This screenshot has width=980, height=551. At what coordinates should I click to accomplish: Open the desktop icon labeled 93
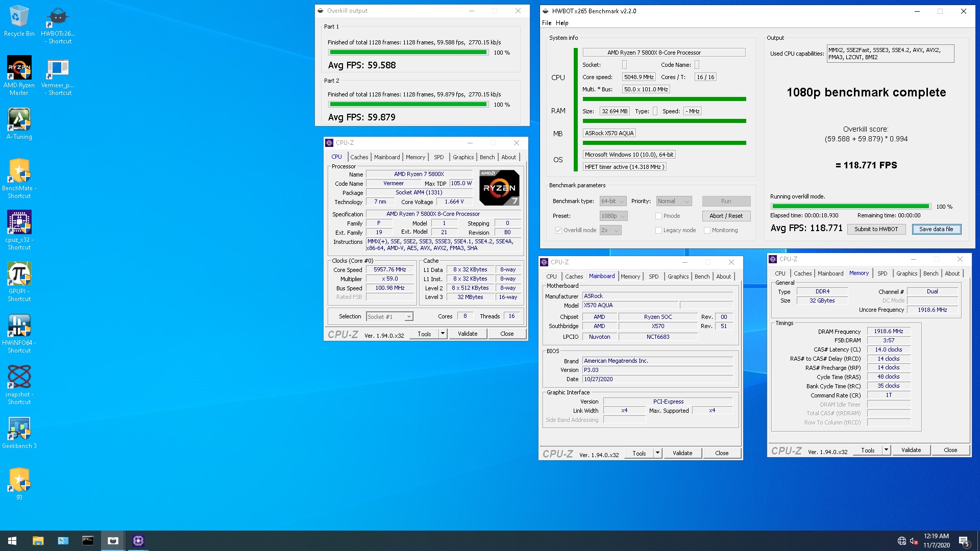[x=19, y=484]
